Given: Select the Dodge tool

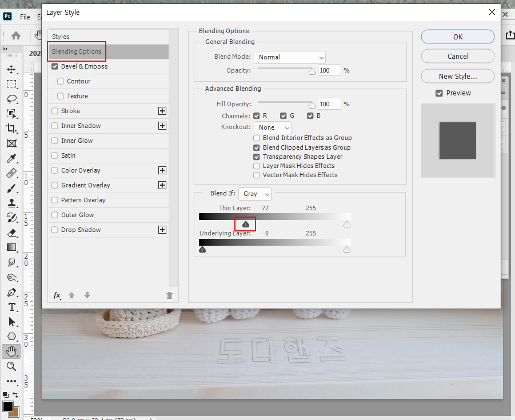Looking at the screenshot, I should click(11, 278).
